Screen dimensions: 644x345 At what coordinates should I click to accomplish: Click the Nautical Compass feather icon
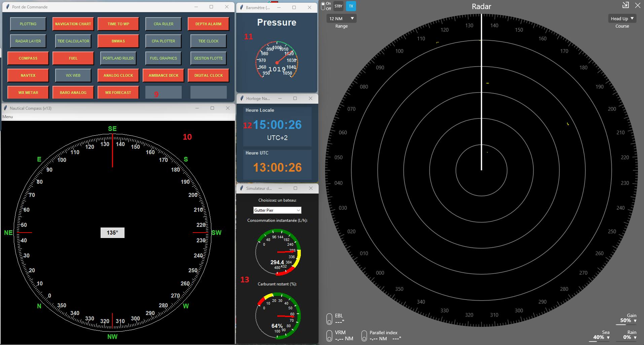click(x=5, y=108)
